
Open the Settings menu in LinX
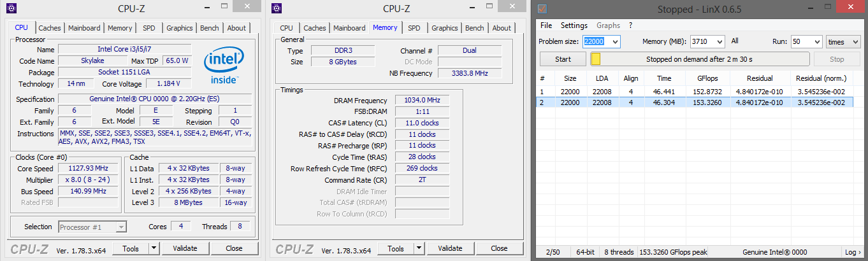[574, 25]
